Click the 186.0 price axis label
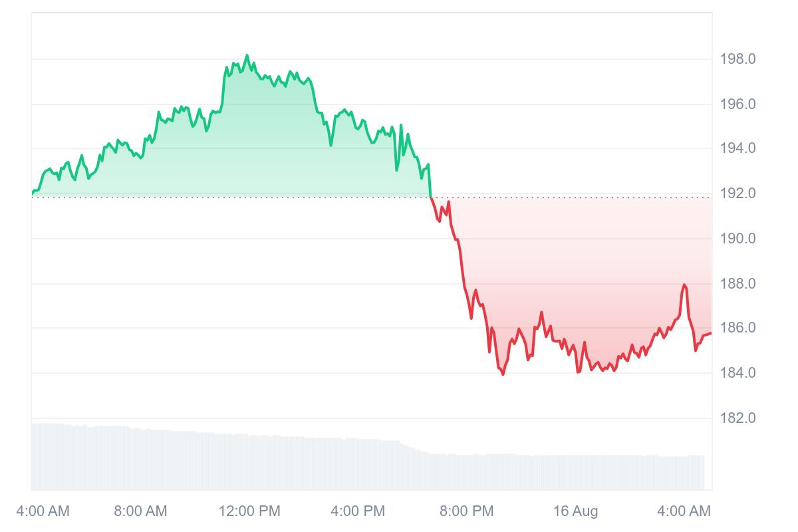This screenshot has height=532, width=798. pyautogui.click(x=737, y=328)
